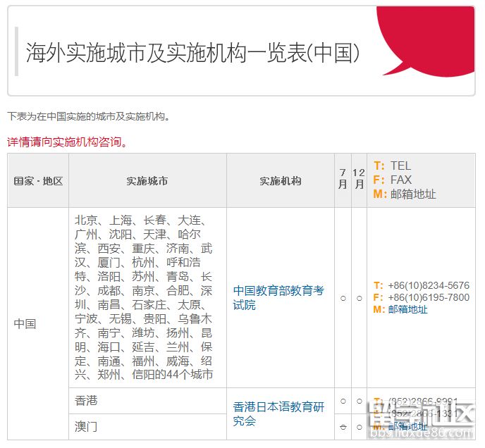The height and width of the screenshot is (448, 485).
Task: Click the 实施城市 column header
Action: 147,181
